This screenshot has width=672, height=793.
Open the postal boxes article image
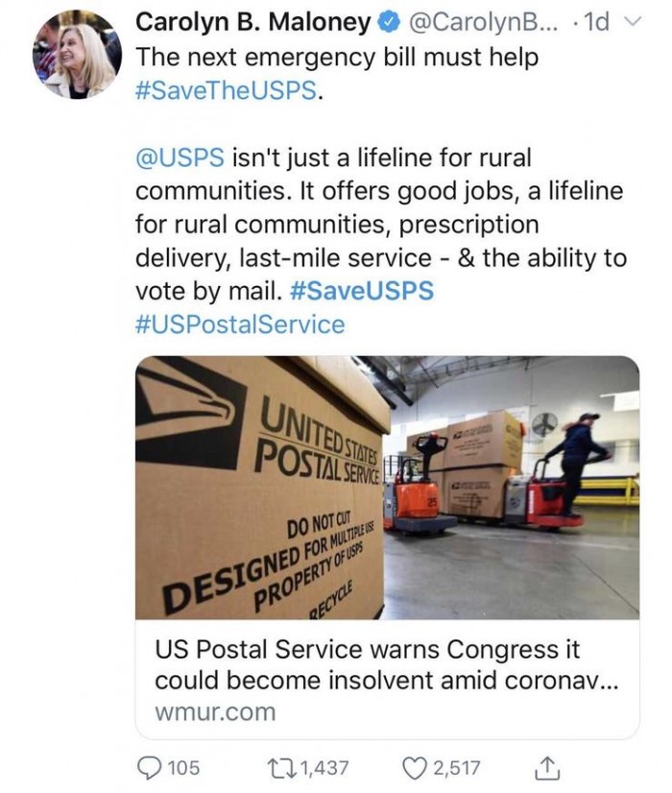pyautogui.click(x=387, y=488)
